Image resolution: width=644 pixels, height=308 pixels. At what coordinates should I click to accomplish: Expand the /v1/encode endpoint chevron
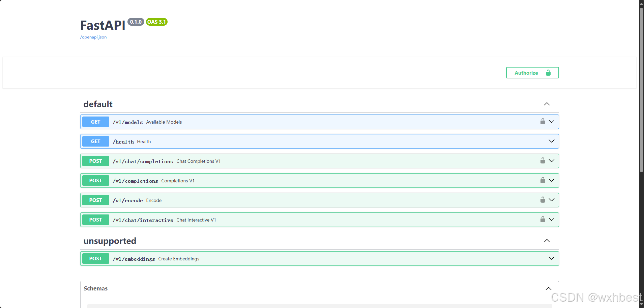click(552, 200)
